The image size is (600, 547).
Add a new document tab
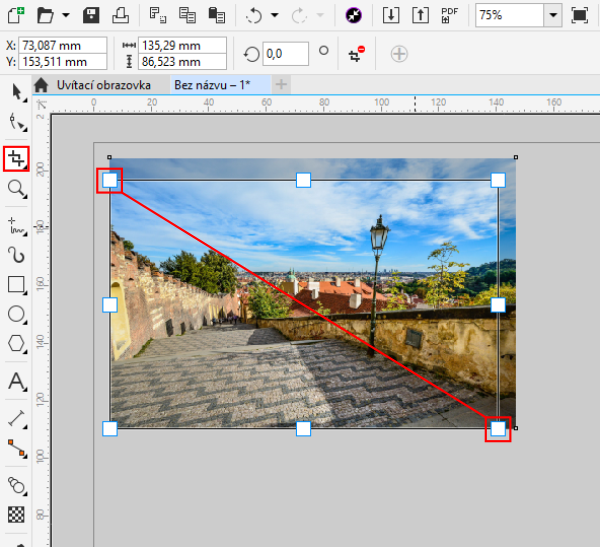point(281,85)
